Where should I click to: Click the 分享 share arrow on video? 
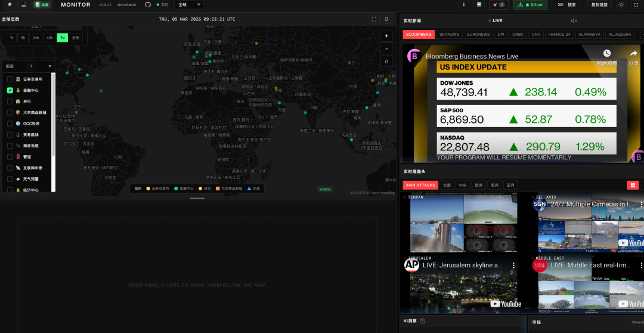click(633, 53)
